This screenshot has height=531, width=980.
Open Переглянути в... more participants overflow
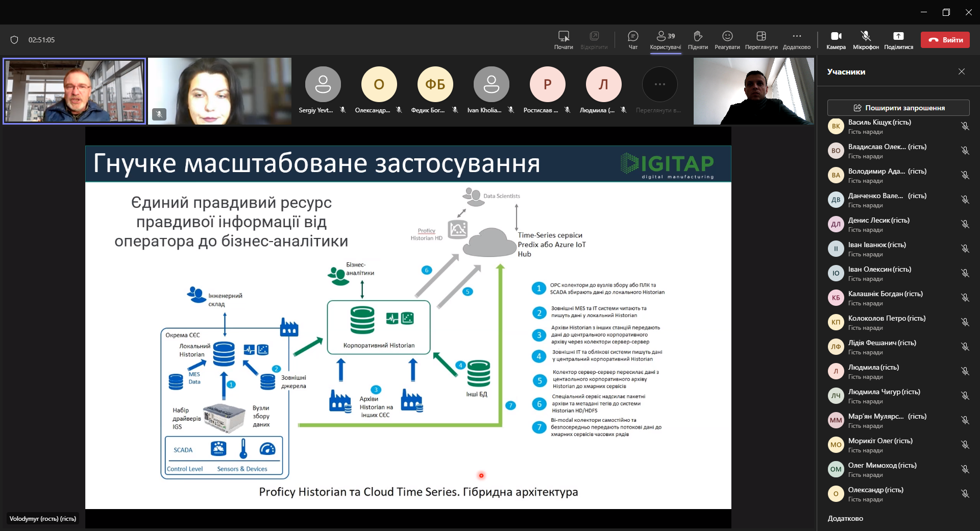tap(659, 84)
